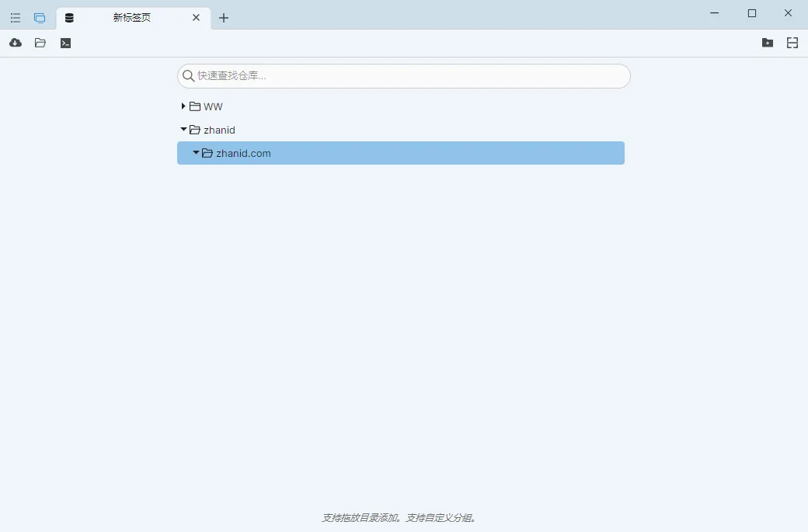Switch to the 新标签页 tab
Image resolution: width=808 pixels, height=532 pixels.
point(132,17)
